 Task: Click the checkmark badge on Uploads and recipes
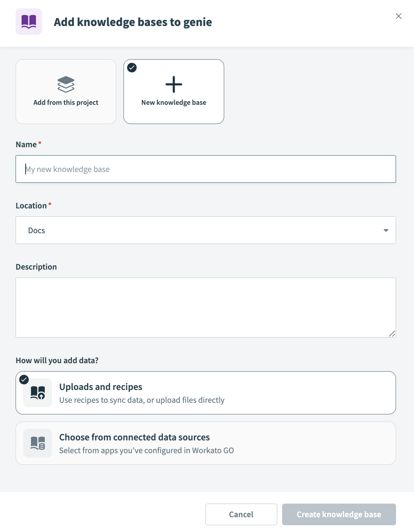click(x=24, y=380)
